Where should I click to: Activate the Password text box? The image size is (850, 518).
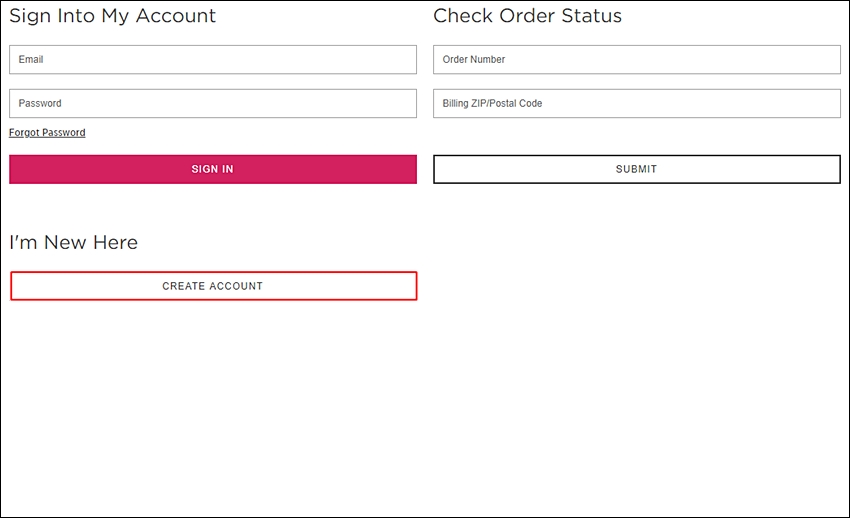[x=212, y=103]
